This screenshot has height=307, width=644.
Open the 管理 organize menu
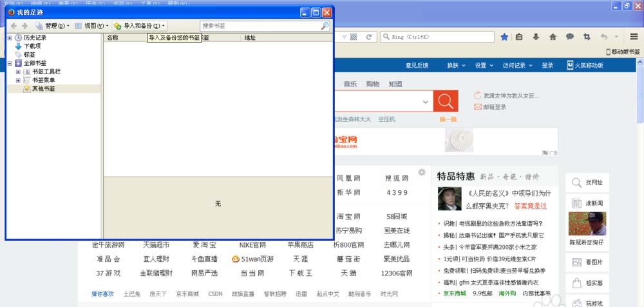[x=52, y=26]
